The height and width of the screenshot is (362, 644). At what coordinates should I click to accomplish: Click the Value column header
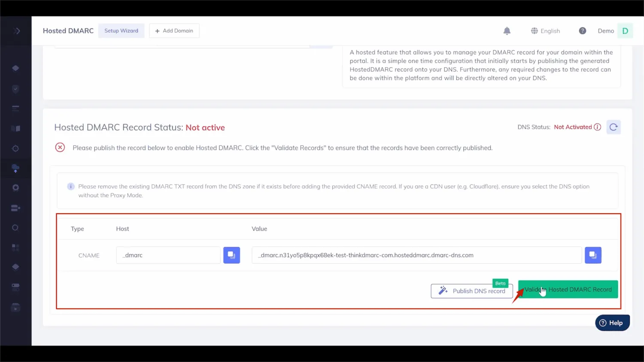[259, 229]
